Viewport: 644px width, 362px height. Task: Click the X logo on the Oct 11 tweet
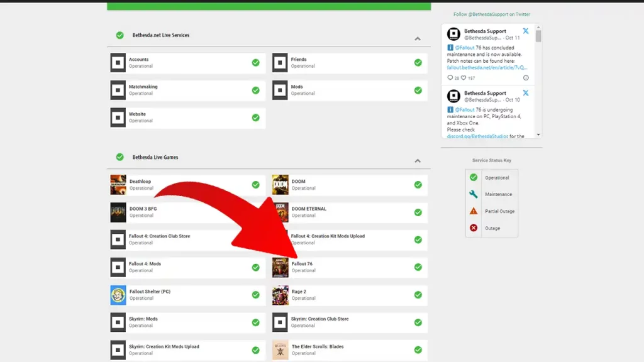point(525,31)
